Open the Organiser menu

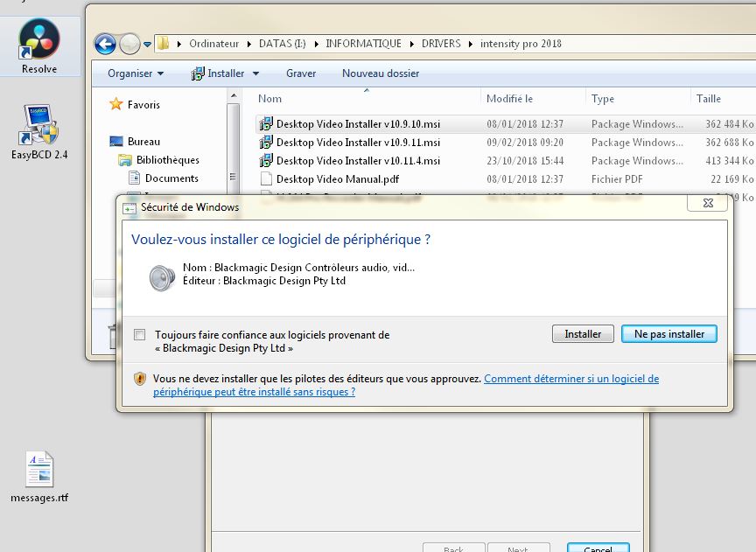pyautogui.click(x=136, y=73)
